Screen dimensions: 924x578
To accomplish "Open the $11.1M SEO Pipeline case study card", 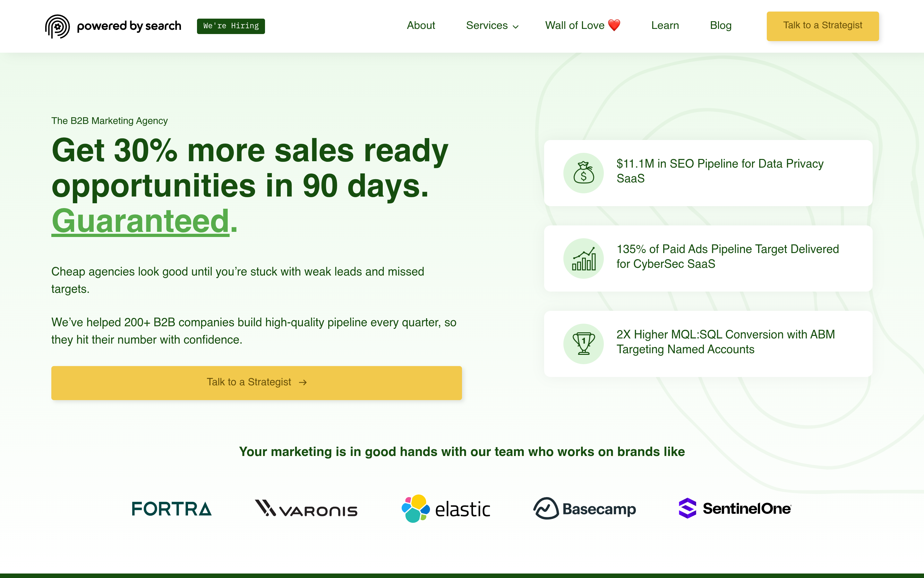I will 708,173.
